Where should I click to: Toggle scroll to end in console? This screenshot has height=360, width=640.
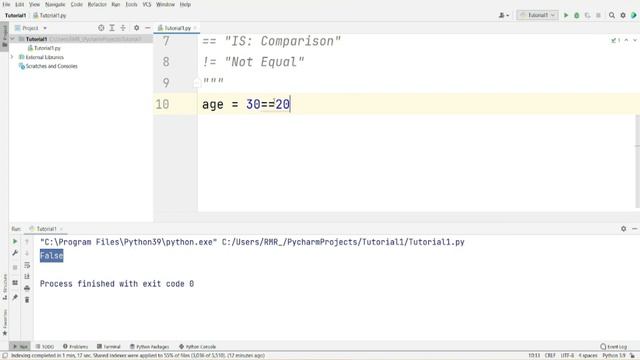(27, 277)
